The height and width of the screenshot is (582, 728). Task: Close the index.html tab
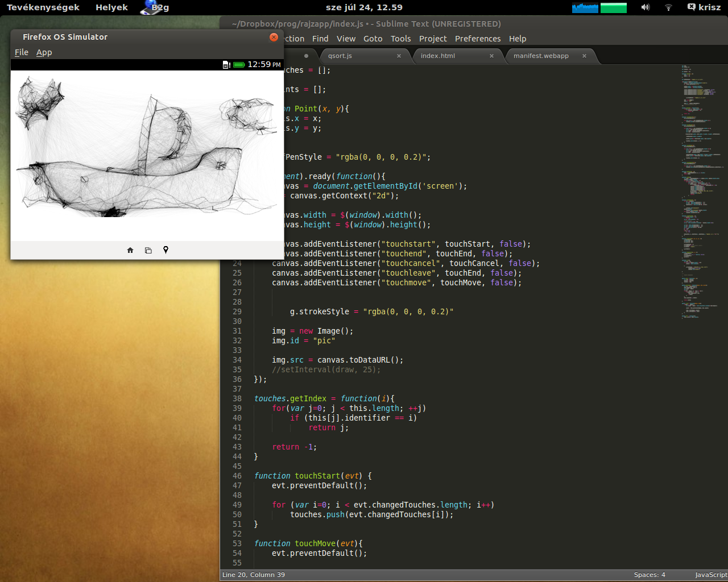point(491,56)
